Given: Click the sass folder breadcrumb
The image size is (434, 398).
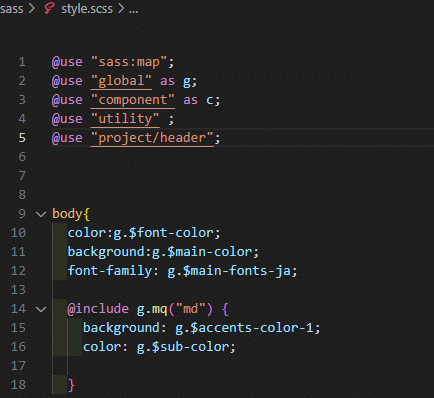Looking at the screenshot, I should tap(12, 9).
